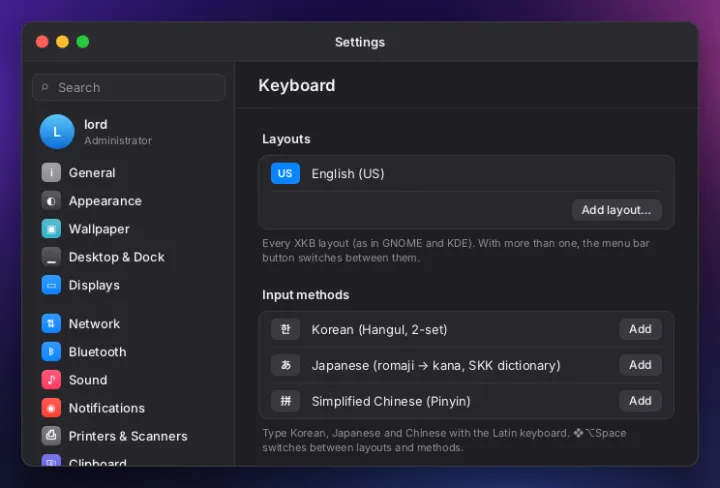Click the Printers & Scanners icon

51,436
